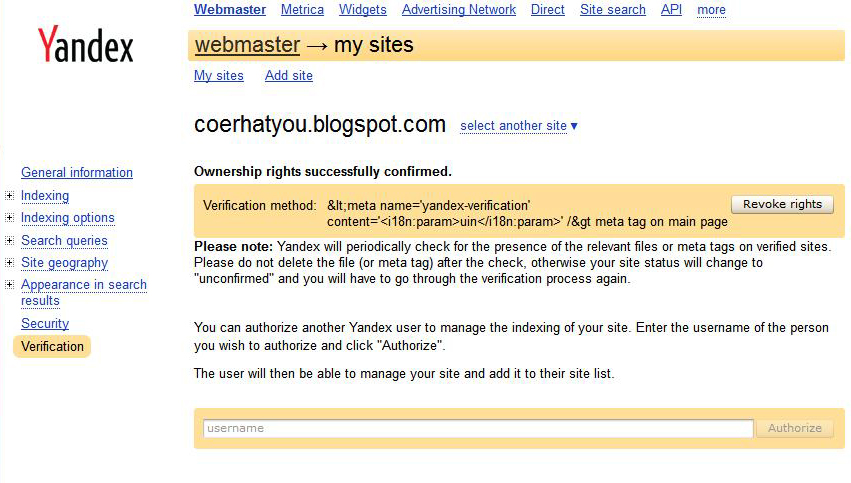851x483 pixels.
Task: Click the Authorize button
Action: pyautogui.click(x=795, y=428)
